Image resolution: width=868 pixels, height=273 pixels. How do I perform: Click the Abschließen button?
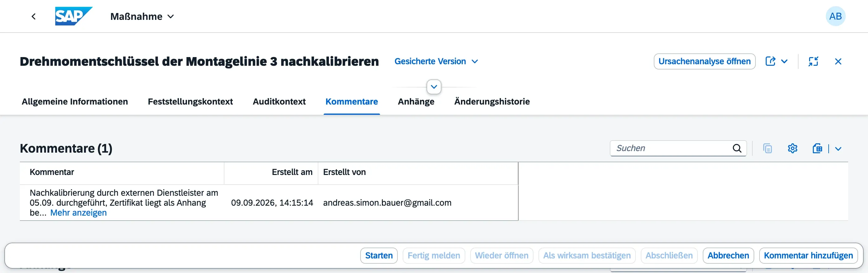[669, 256]
